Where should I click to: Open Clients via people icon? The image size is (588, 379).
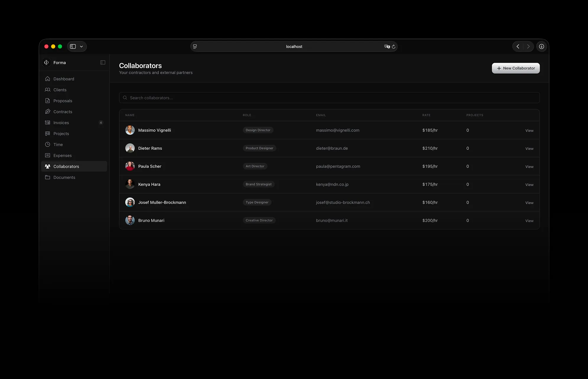pos(48,90)
